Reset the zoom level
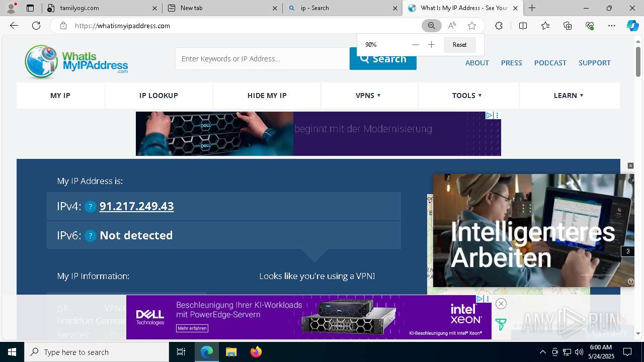The height and width of the screenshot is (362, 644). click(x=459, y=45)
